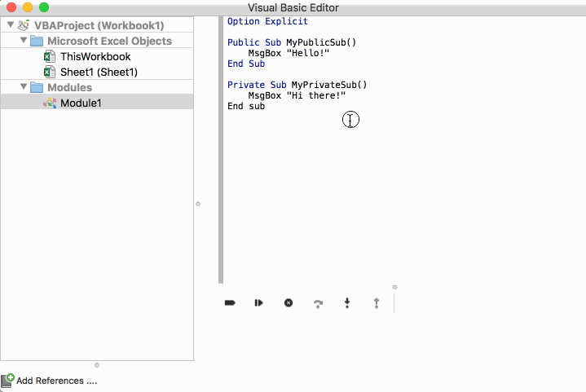
Task: Open Add References dialog
Action: coord(56,381)
